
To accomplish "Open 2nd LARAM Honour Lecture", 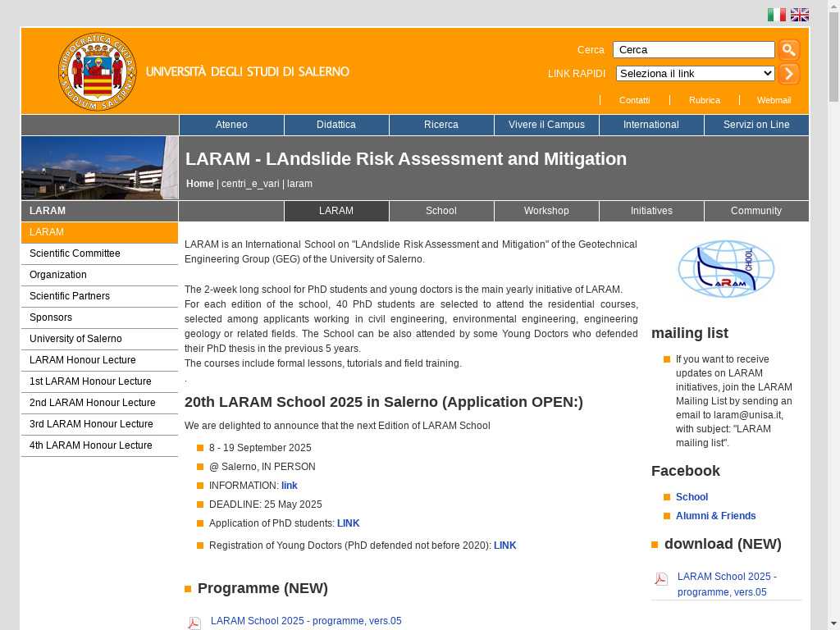I will click(x=99, y=403).
